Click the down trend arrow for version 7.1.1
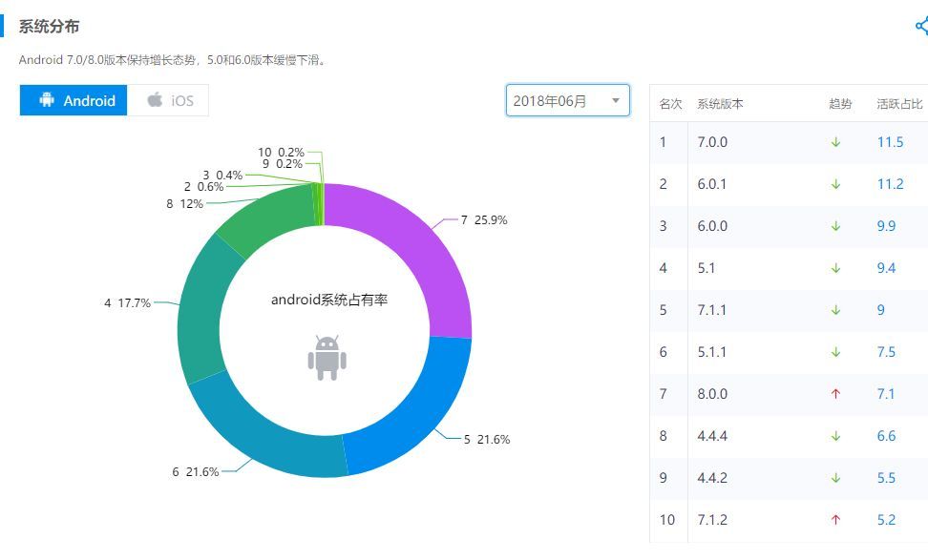The height and width of the screenshot is (560, 928). coord(835,310)
